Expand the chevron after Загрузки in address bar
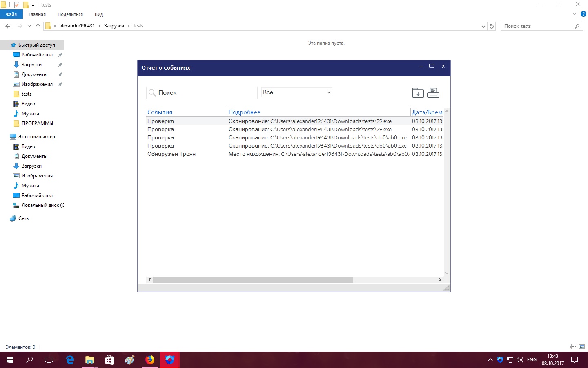The image size is (588, 368). pyautogui.click(x=129, y=26)
